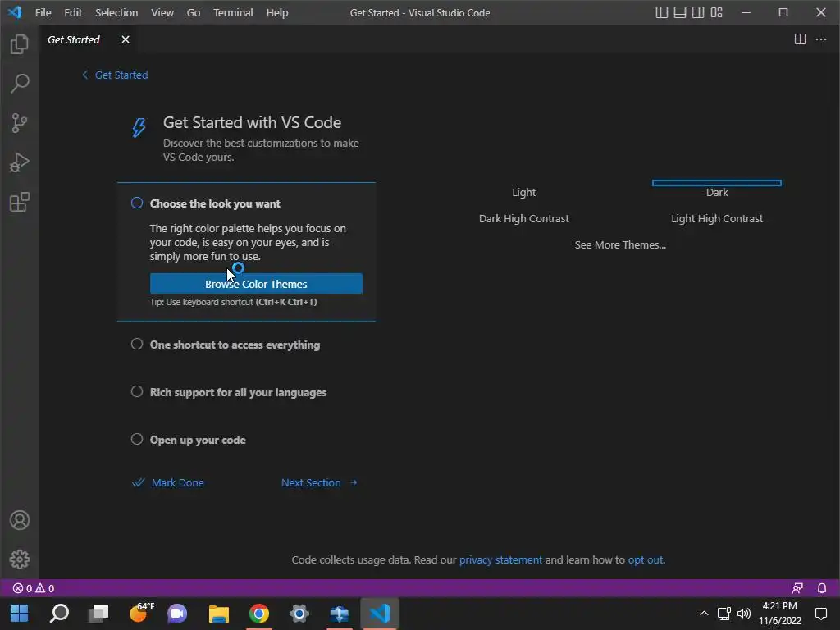Screen dimensions: 840x630
Task: Open the Explorer view in activity bar
Action: pos(20,44)
